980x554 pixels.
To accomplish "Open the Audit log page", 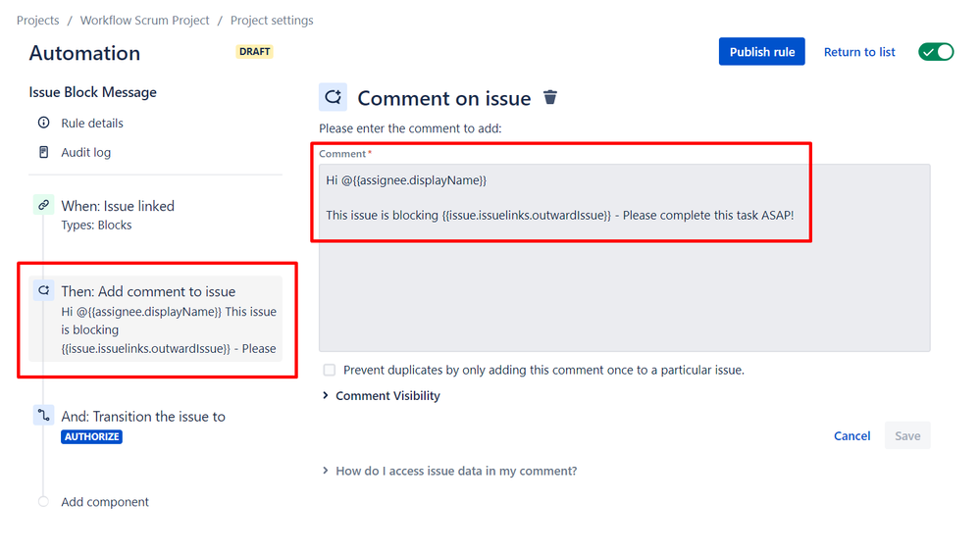I will [86, 152].
